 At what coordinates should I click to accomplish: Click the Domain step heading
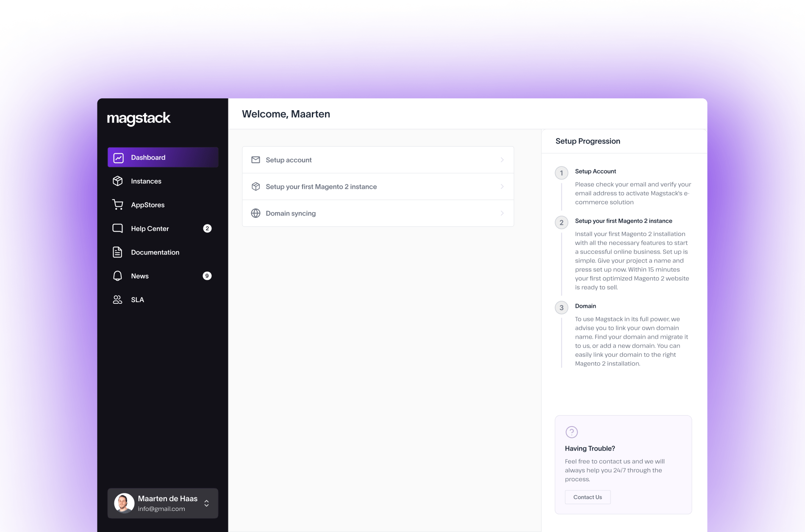point(586,306)
